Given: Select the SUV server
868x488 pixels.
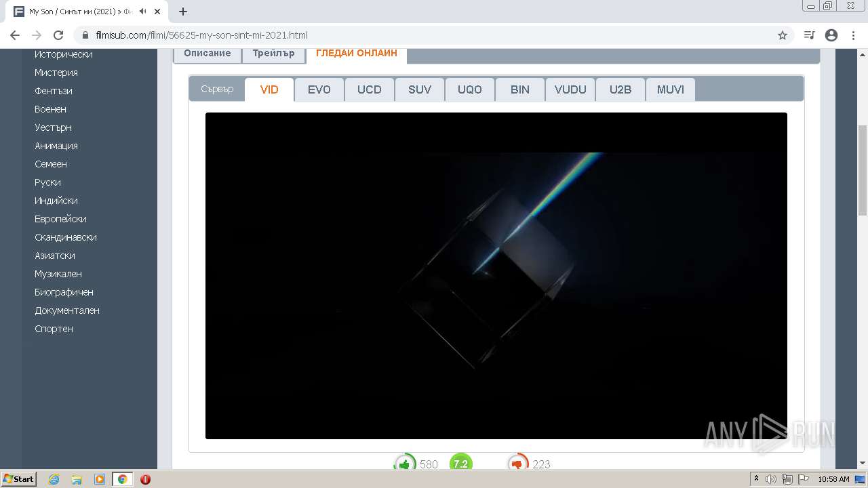Looking at the screenshot, I should (420, 89).
